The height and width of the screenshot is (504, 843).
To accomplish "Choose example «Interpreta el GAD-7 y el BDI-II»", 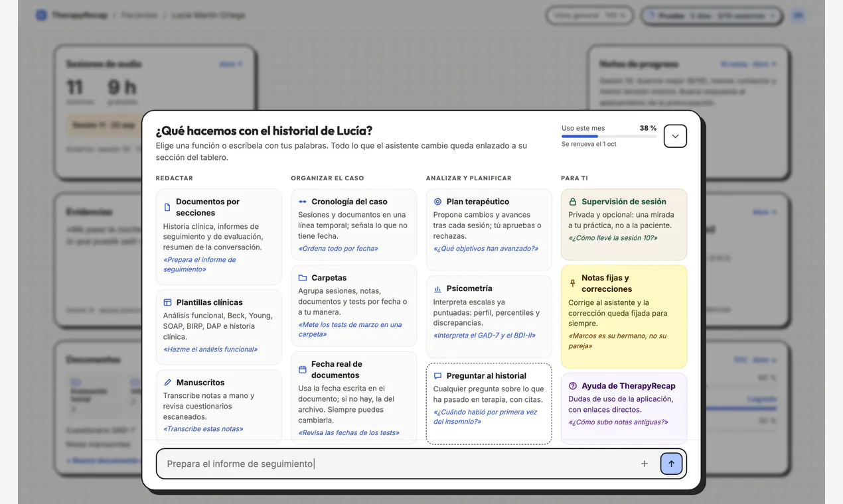I will (485, 336).
